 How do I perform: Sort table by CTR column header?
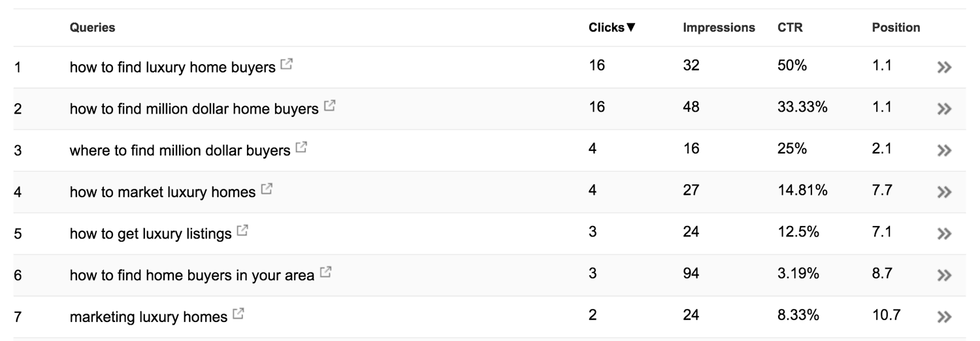pos(790,27)
